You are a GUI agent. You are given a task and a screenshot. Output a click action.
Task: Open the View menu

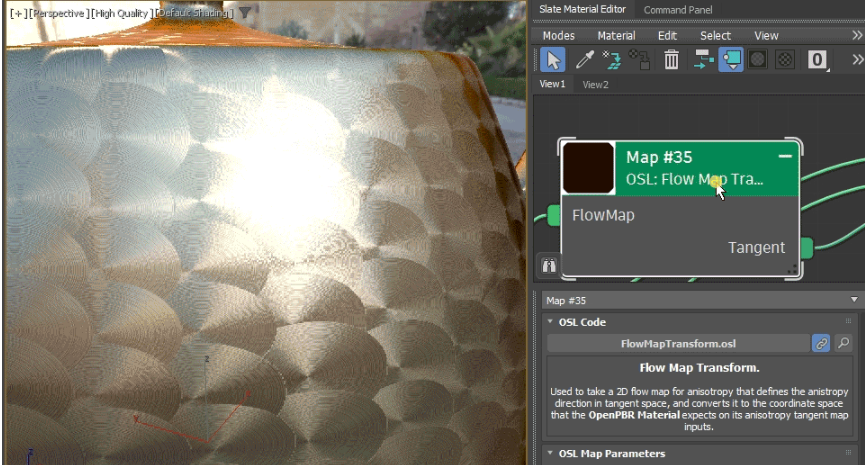766,35
